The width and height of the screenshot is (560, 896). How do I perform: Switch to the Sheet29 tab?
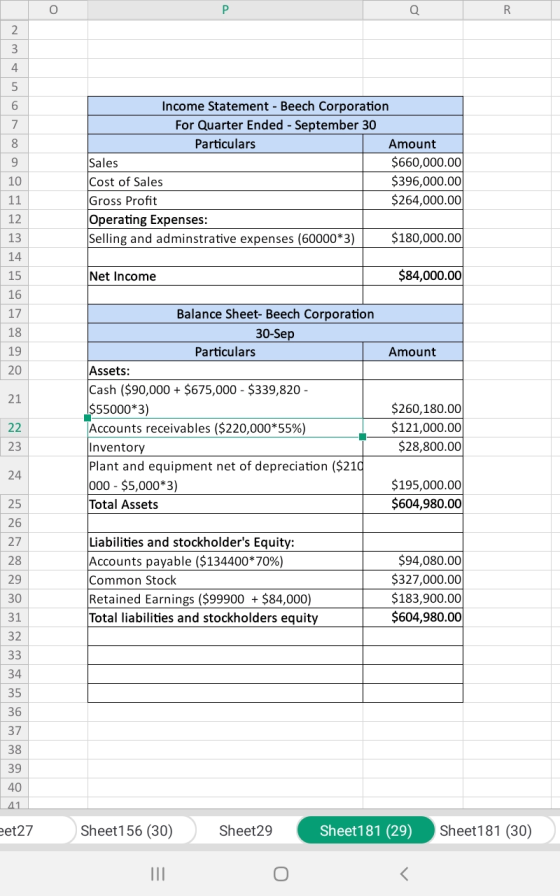click(246, 830)
